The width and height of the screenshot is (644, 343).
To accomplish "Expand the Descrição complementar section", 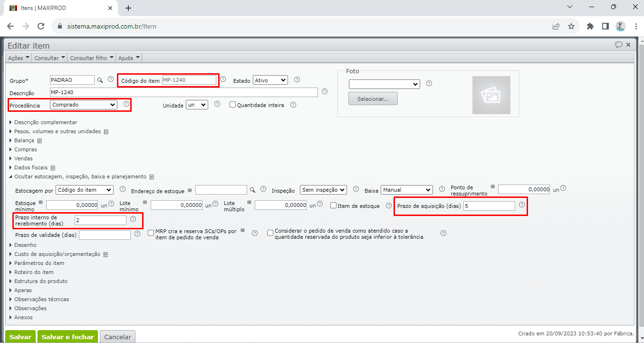I will click(x=46, y=122).
